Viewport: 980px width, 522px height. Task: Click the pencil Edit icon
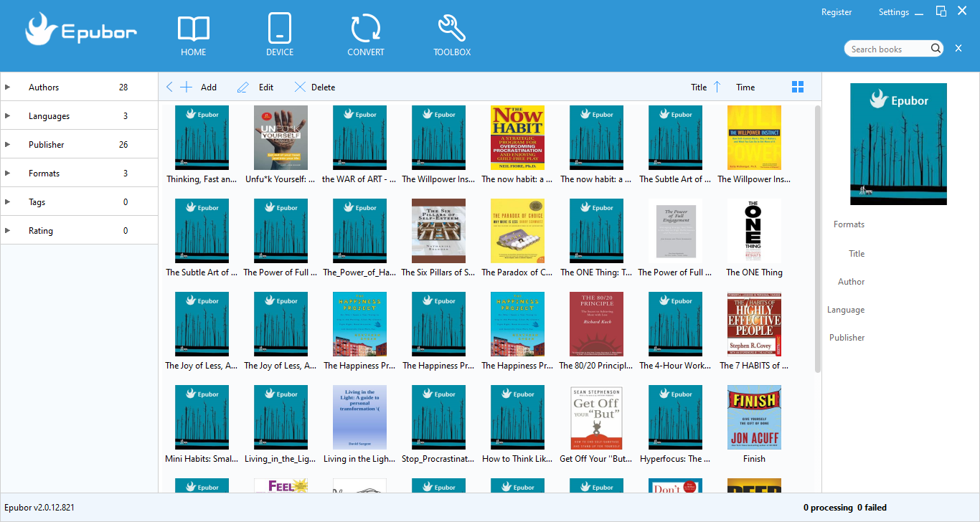point(243,87)
